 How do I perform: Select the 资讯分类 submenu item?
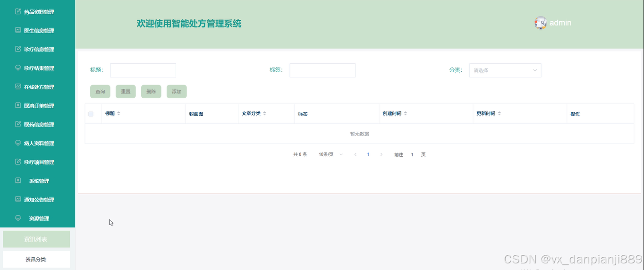(36, 259)
